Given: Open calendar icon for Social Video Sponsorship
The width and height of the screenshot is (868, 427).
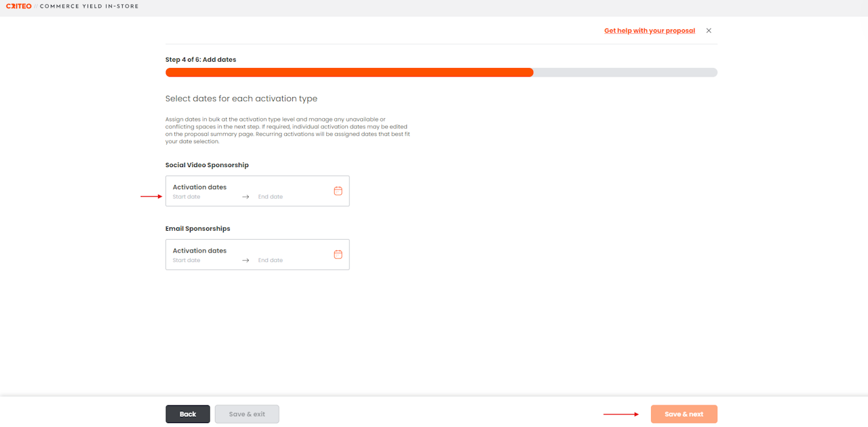Looking at the screenshot, I should [x=338, y=191].
